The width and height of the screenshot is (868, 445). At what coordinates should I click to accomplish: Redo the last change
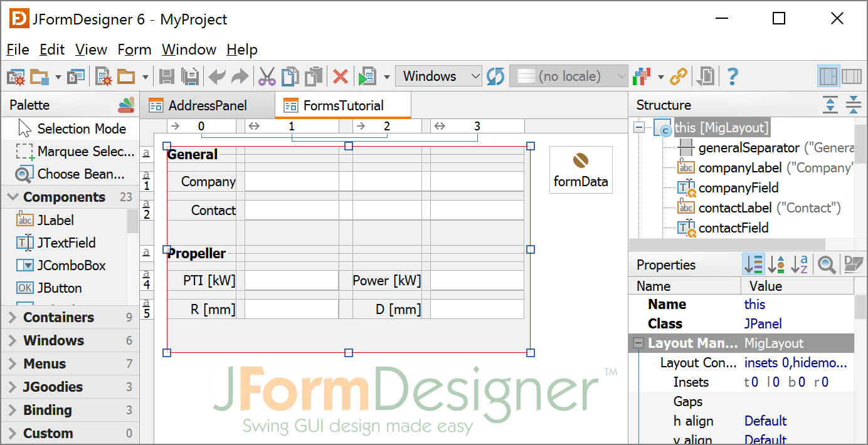tap(239, 76)
